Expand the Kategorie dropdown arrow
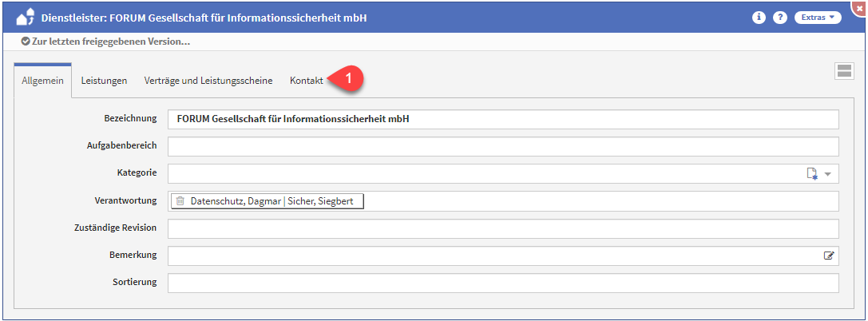This screenshot has height=321, width=868. tap(828, 174)
